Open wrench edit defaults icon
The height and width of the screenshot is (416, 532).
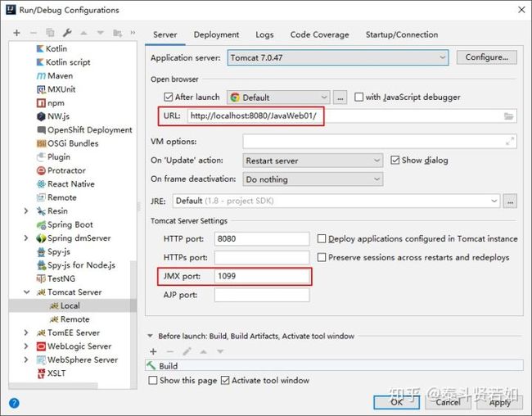(x=67, y=33)
